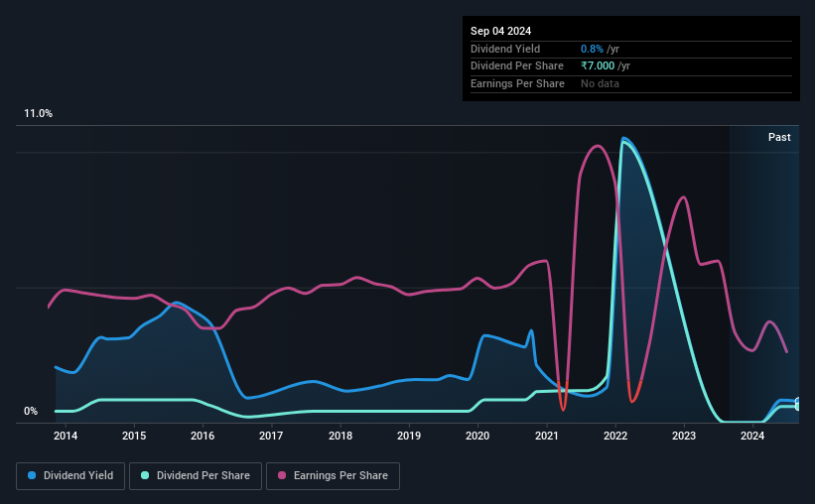Click the 0.8% dividend yield value

pos(592,49)
